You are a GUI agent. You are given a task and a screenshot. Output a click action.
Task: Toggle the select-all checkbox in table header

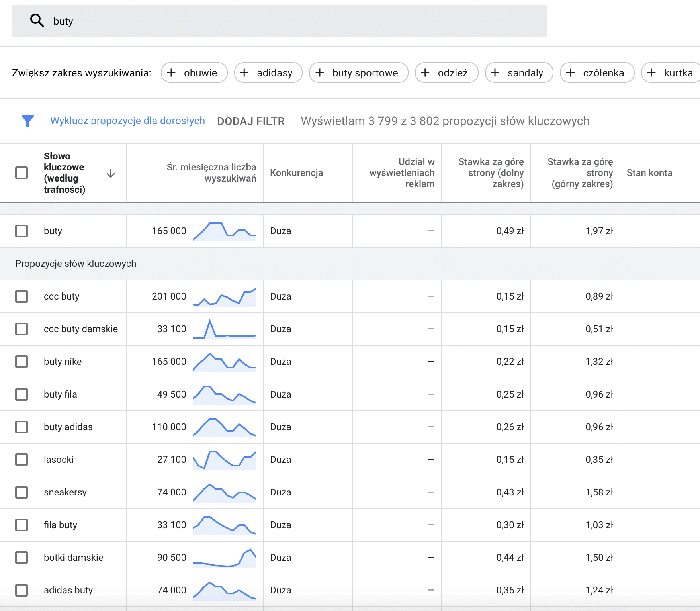coord(21,172)
